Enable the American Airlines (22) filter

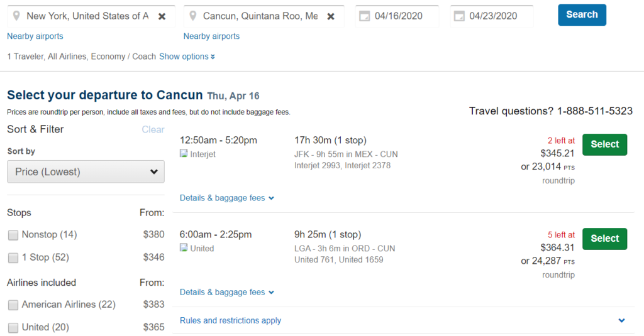13,305
